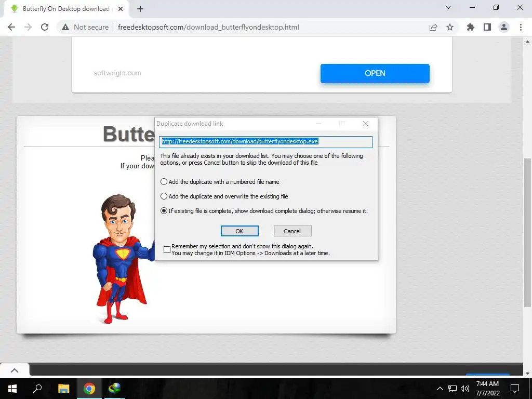This screenshot has height=399, width=532.
Task: Open the network status tray icon
Action: [x=453, y=389]
